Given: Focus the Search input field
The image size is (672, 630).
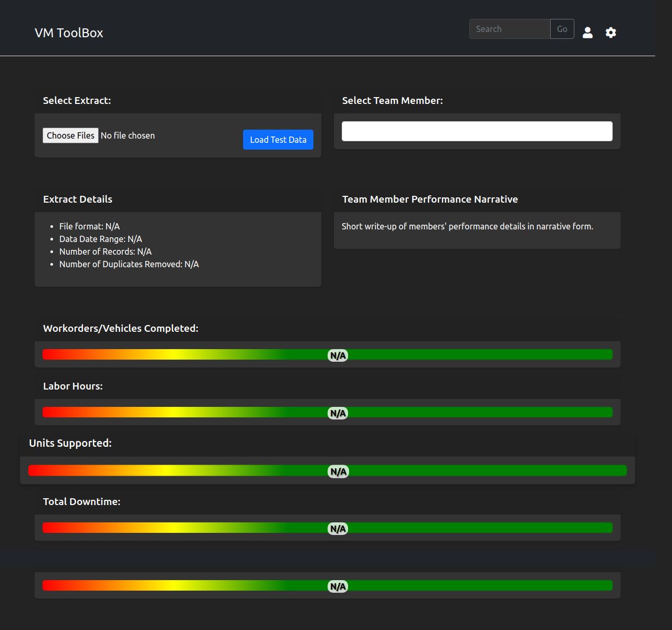Looking at the screenshot, I should 510,29.
